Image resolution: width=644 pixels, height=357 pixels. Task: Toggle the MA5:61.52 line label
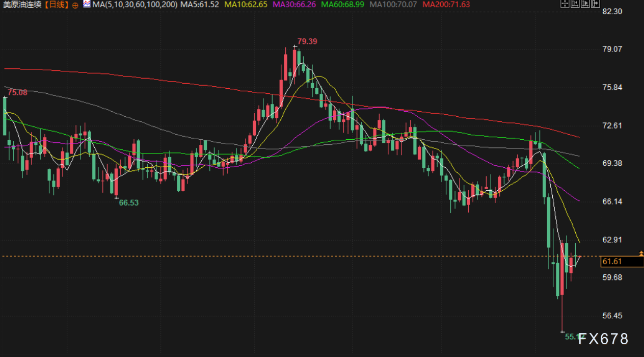pyautogui.click(x=200, y=5)
